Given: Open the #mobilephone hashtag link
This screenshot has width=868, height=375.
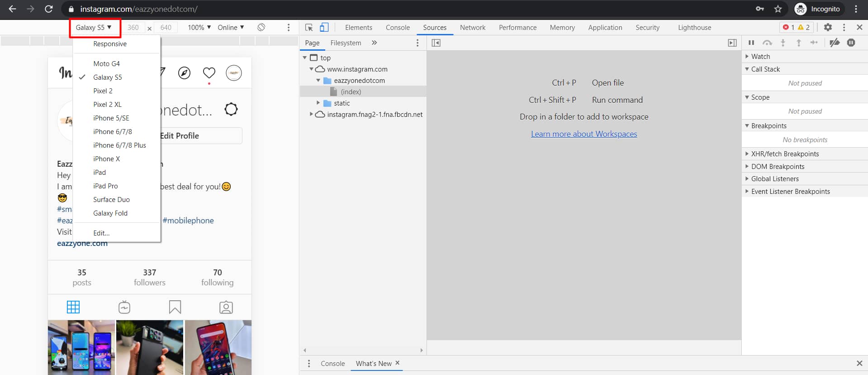Looking at the screenshot, I should (188, 221).
